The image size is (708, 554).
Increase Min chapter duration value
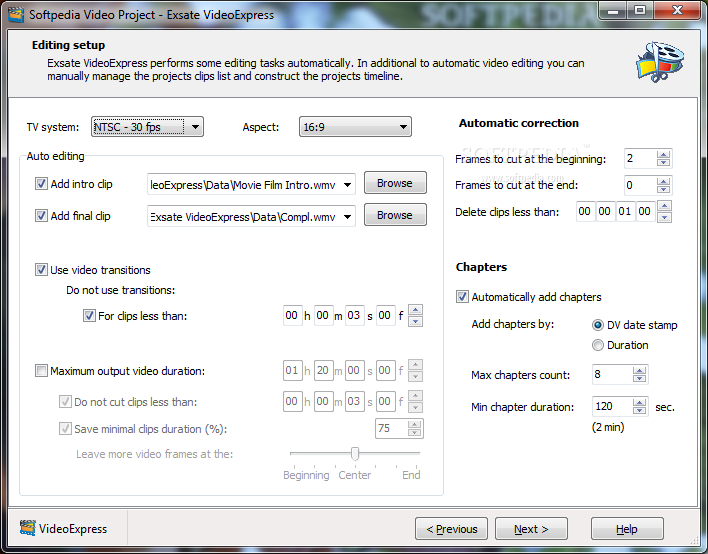639,402
